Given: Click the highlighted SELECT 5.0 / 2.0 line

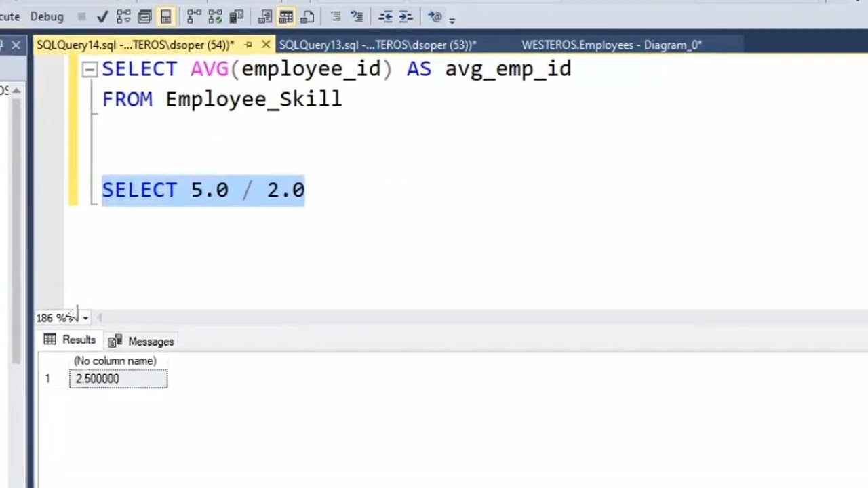Looking at the screenshot, I should (203, 190).
